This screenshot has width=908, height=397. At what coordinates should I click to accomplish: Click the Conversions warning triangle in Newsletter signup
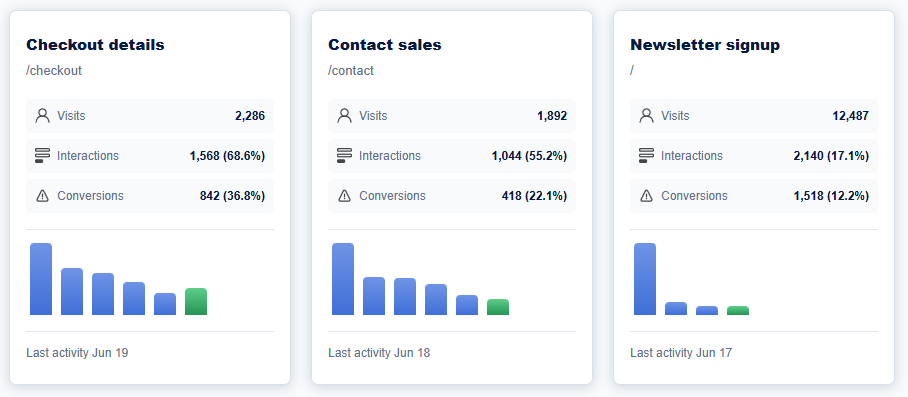tap(647, 196)
